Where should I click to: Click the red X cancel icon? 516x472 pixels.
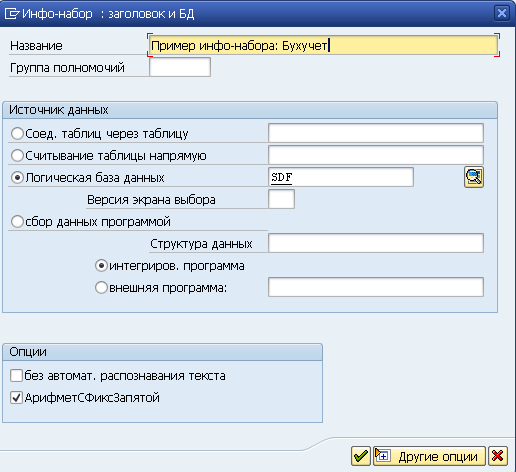point(498,456)
